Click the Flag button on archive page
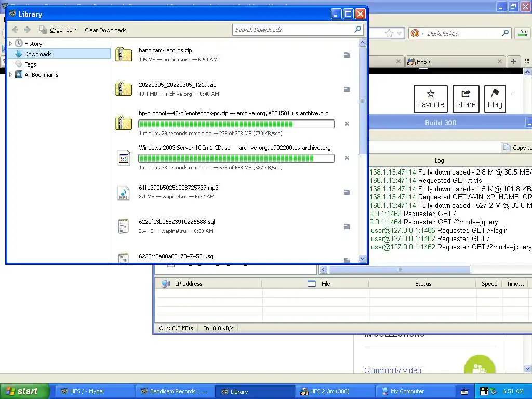The image size is (532, 399). click(x=495, y=99)
